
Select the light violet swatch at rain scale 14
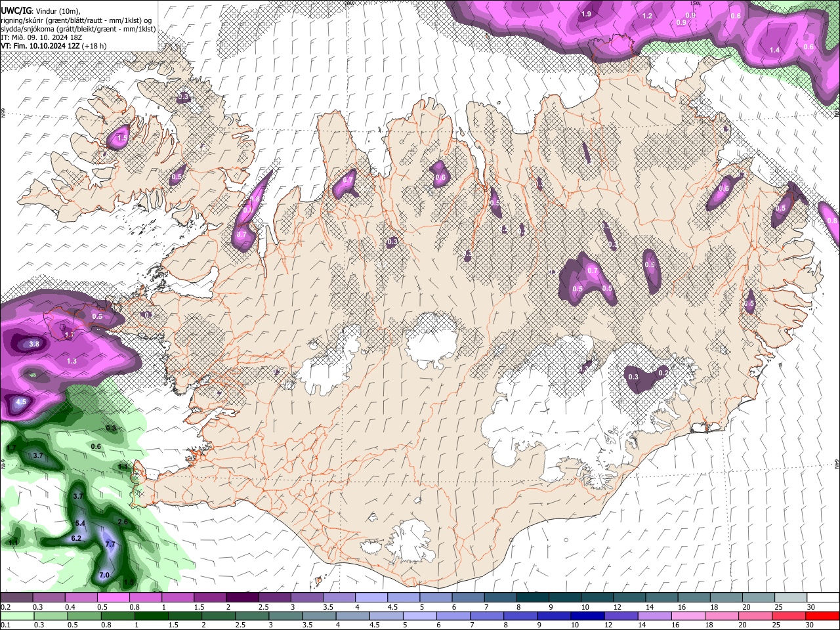[654, 616]
